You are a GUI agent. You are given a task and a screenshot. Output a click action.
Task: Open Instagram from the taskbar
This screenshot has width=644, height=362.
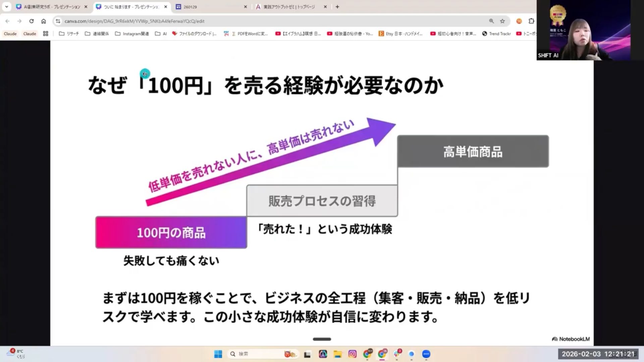(352, 354)
